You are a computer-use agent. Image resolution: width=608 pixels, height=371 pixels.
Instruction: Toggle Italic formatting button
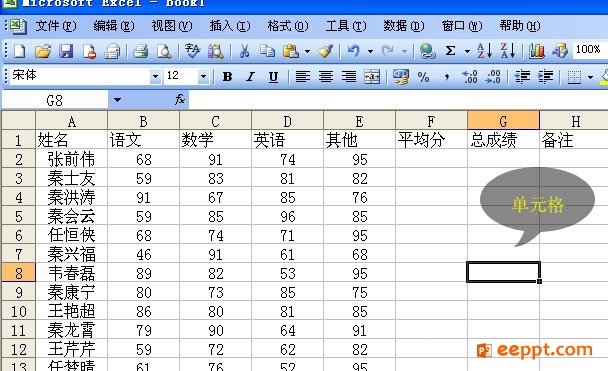pyautogui.click(x=250, y=77)
